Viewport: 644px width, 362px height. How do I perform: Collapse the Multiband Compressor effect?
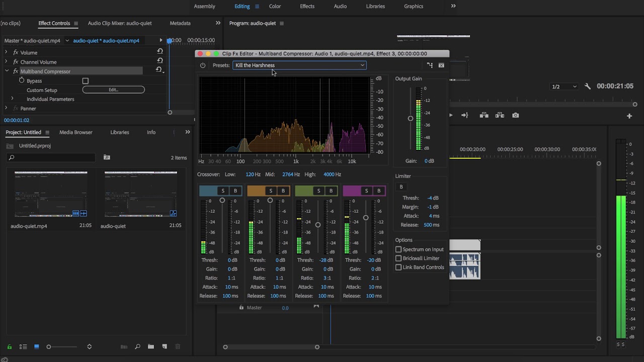[x=7, y=71]
